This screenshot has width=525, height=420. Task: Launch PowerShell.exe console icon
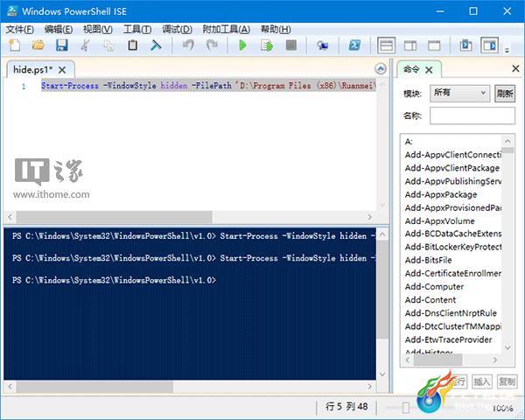(354, 45)
